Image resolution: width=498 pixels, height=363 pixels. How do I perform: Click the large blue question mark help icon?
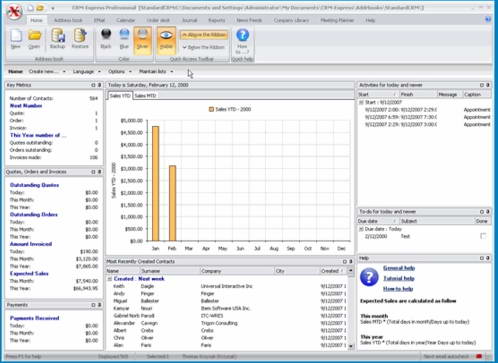[369, 277]
